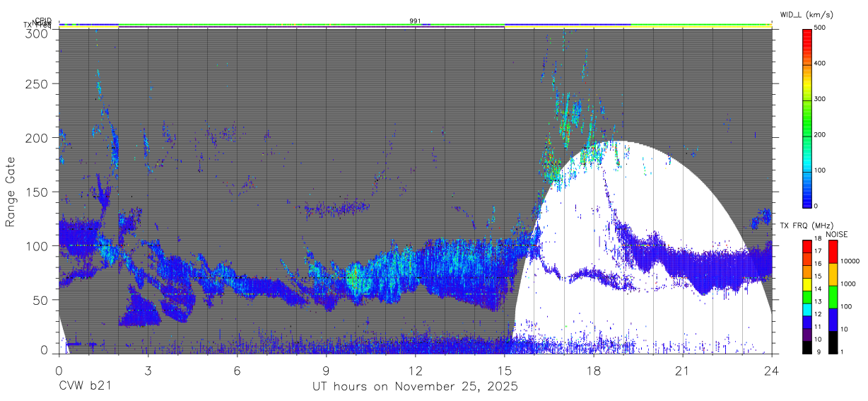
Task: Click the 'NOISE' legend title
Action: point(836,235)
